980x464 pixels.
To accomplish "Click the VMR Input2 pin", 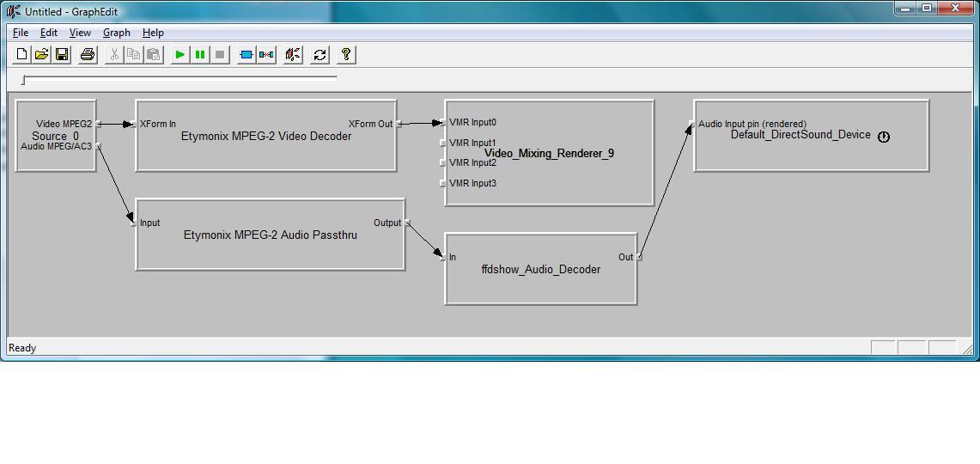I will tap(443, 163).
